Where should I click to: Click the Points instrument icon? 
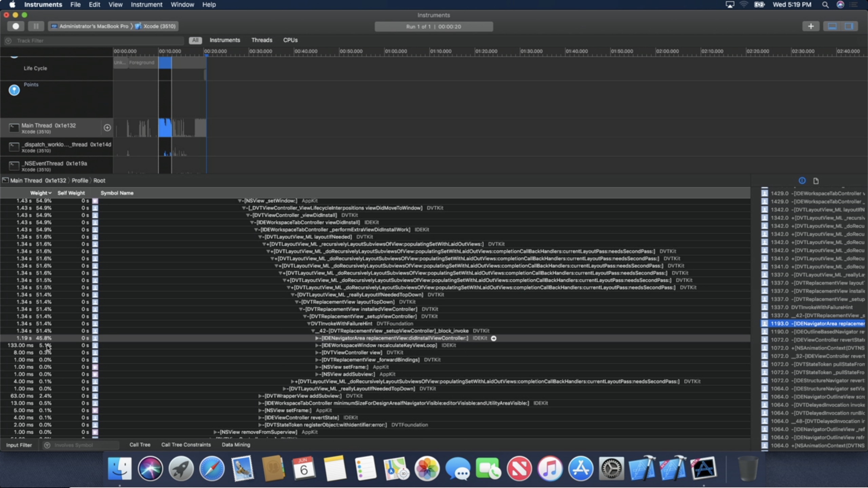pos(14,90)
